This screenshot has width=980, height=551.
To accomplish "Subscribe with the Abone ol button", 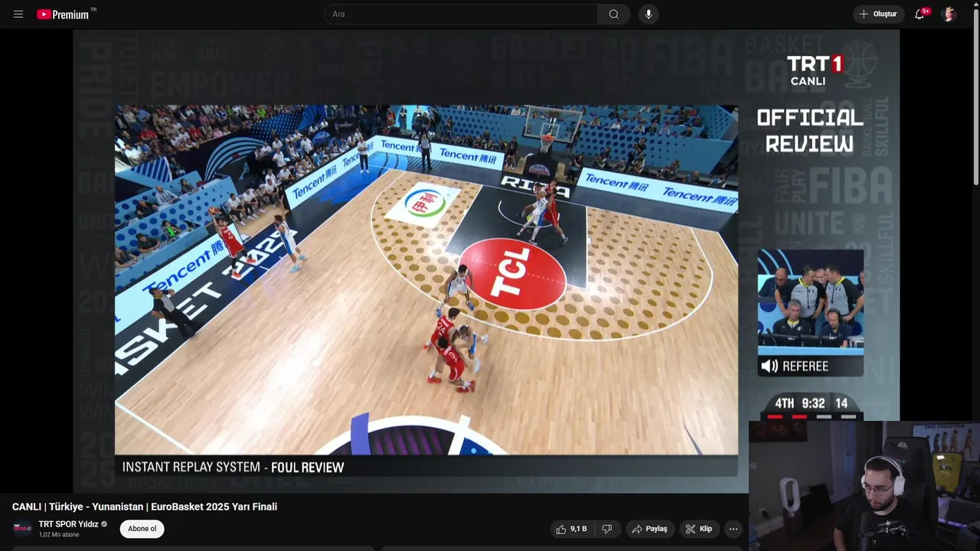I will point(142,529).
